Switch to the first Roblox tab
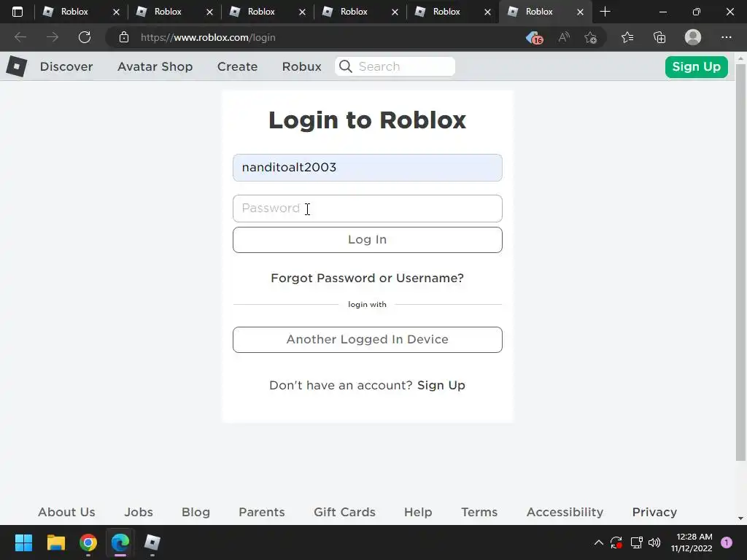 pyautogui.click(x=74, y=12)
